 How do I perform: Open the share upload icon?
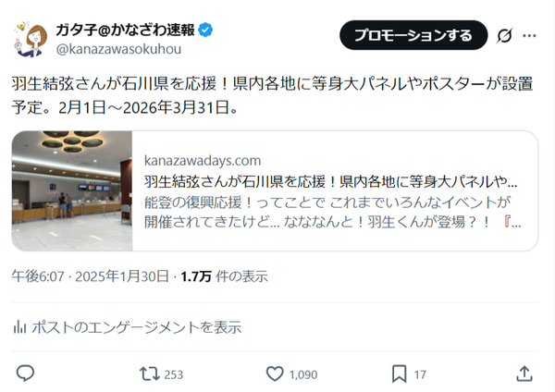(524, 374)
